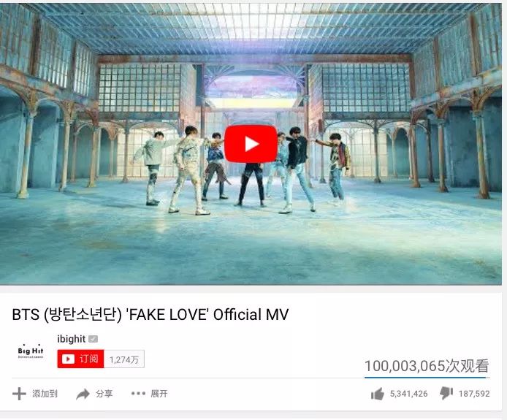The image size is (507, 420).
Task: Open the ibighit channel name link
Action: pos(72,339)
